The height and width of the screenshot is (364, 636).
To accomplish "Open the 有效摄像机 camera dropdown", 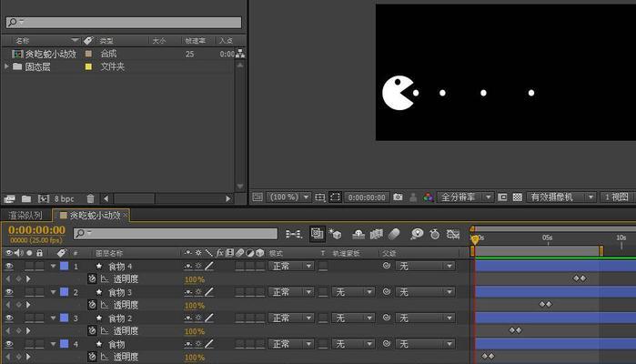I will 561,197.
